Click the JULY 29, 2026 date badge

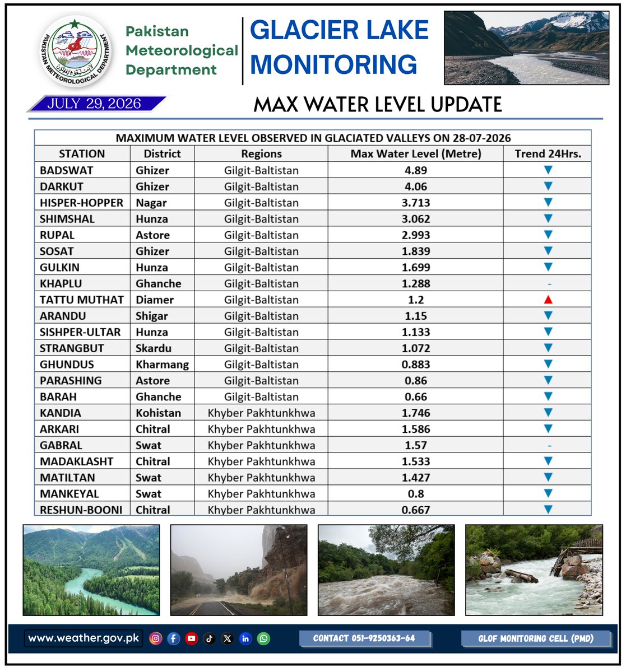pyautogui.click(x=96, y=104)
